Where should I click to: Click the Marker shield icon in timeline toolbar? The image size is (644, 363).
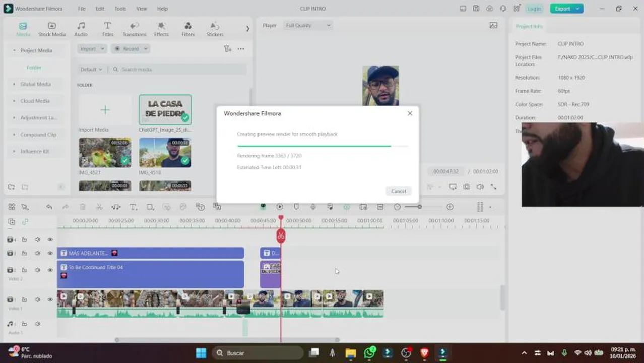tap(296, 207)
